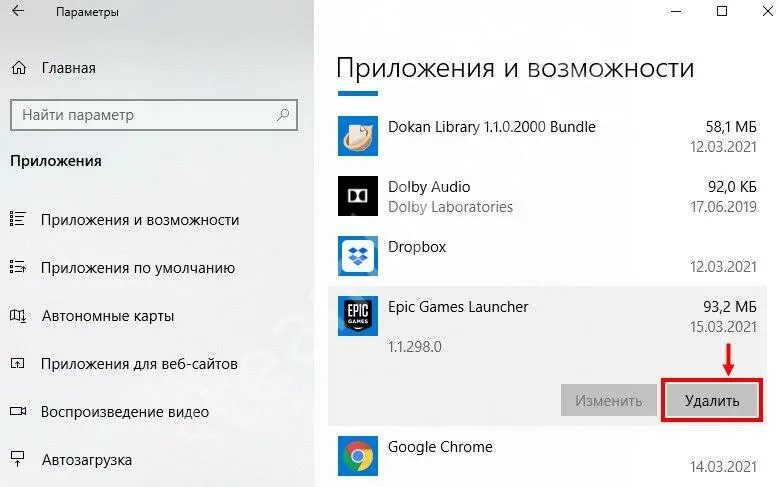Select Dokan Library 1.1.0.2000 Bundle entry
Image resolution: width=778 pixels, height=487 pixels.
pyautogui.click(x=492, y=127)
